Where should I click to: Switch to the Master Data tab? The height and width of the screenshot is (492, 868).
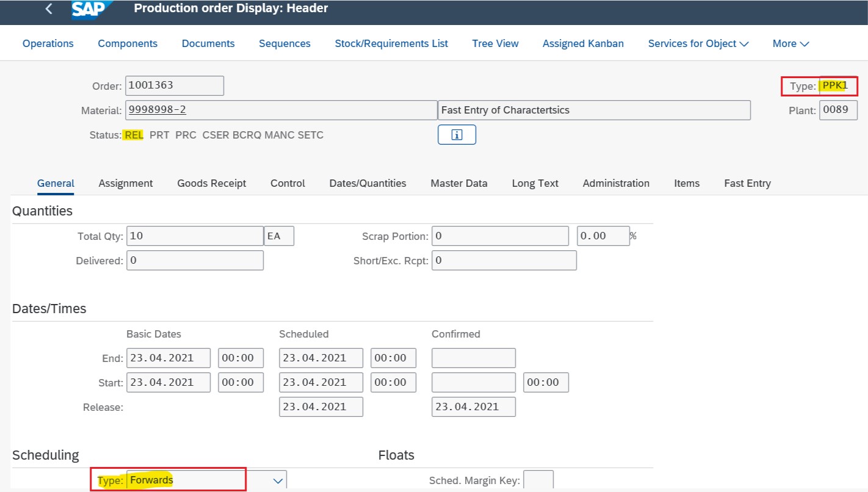[459, 183]
